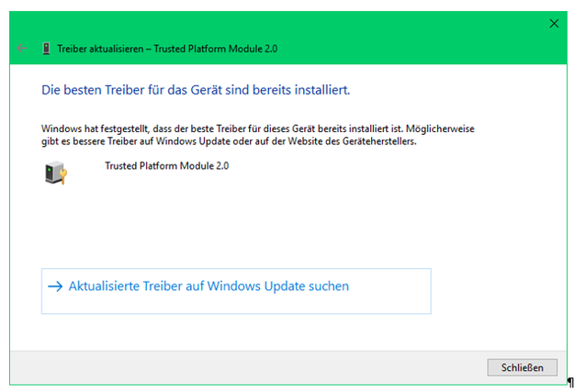Click the paragraph mark beside the dialog corner
This screenshot has height=392, width=575.
(x=569, y=382)
